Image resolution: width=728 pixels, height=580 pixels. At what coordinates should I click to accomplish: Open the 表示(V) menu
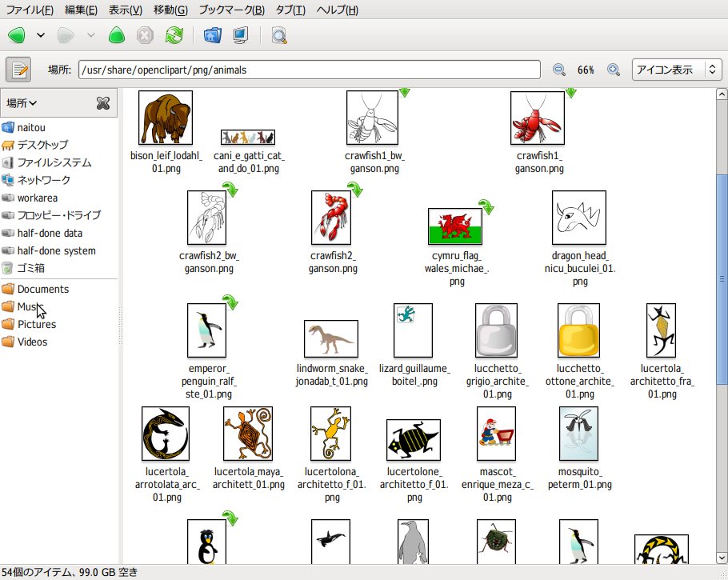125,10
